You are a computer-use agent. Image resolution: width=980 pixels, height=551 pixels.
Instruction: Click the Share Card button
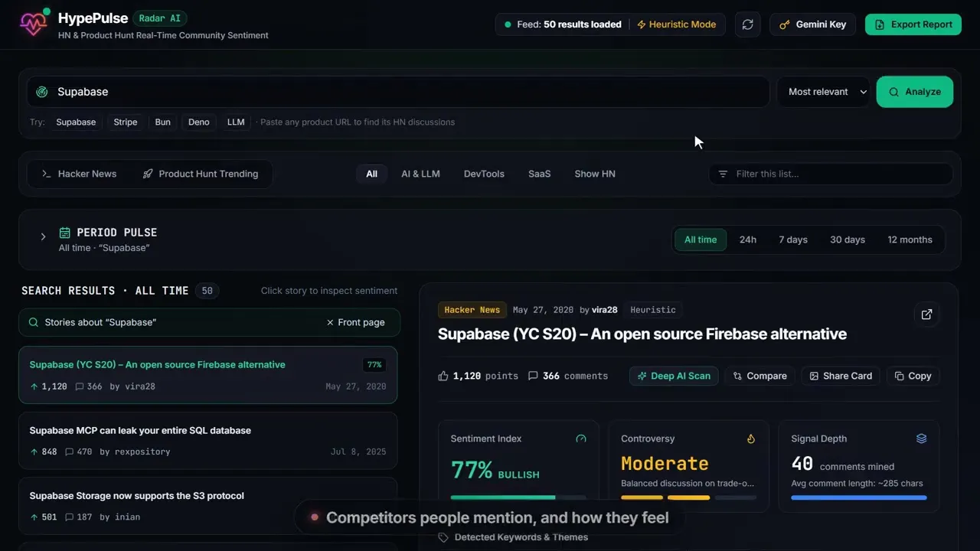click(x=841, y=376)
